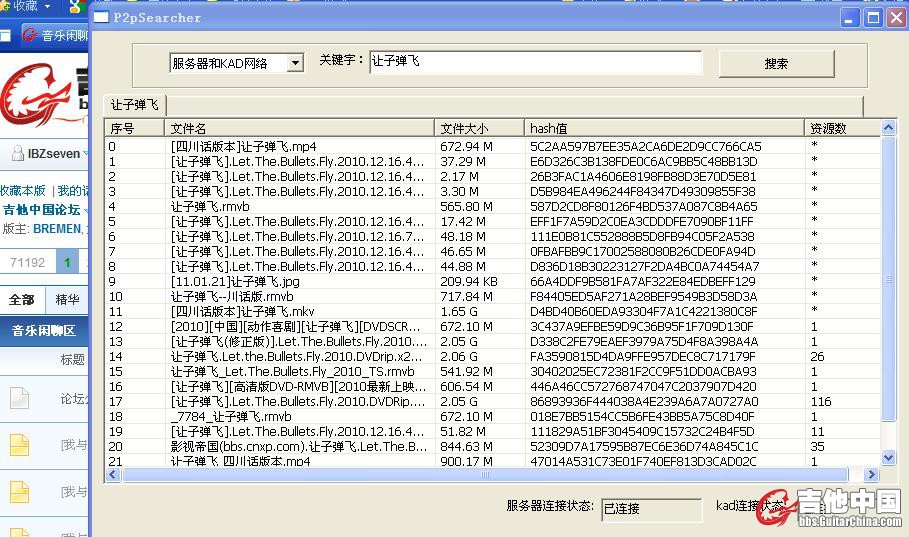Minimize the P2pSearcher window
This screenshot has width=909, height=537.
point(849,18)
